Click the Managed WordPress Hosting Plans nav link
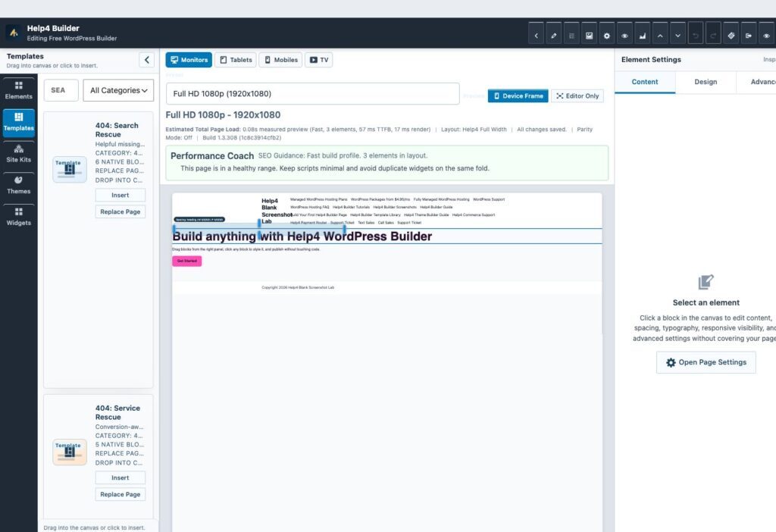The image size is (776, 532). 319,199
